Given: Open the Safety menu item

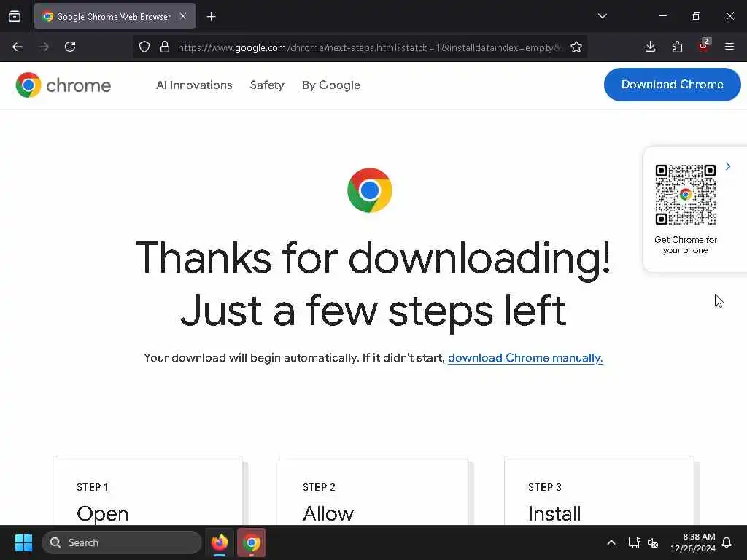Looking at the screenshot, I should pos(267,85).
